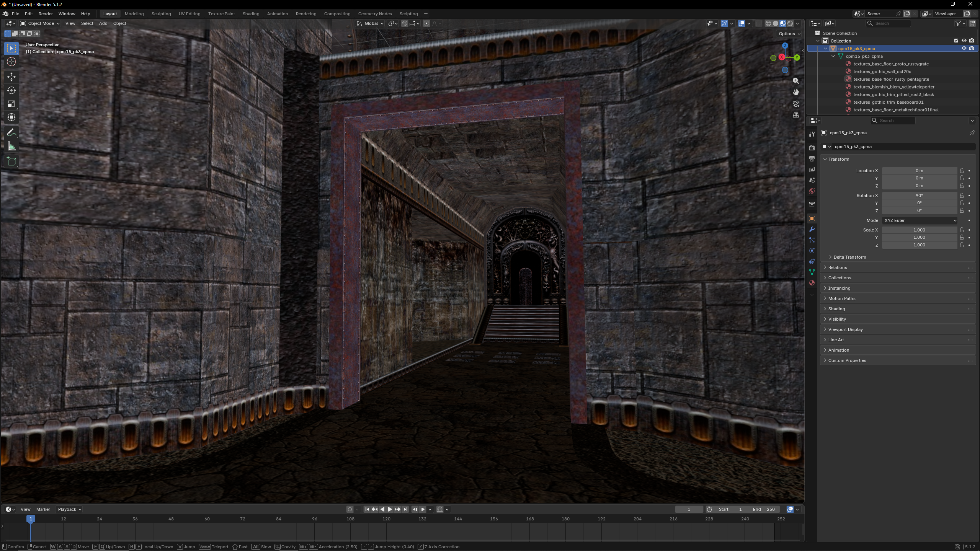
Task: Click the timeline End frame field
Action: coord(764,509)
